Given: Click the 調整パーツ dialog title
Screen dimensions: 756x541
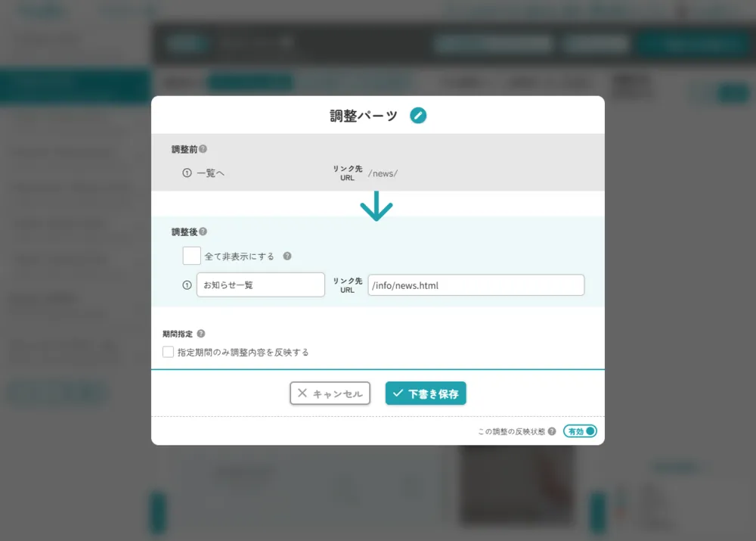Looking at the screenshot, I should [364, 116].
